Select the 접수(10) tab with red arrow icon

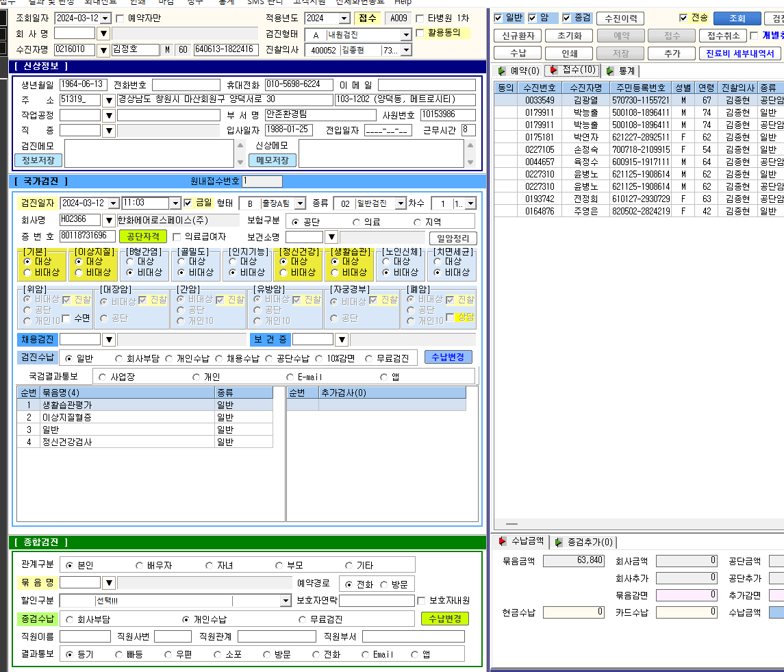coord(572,71)
